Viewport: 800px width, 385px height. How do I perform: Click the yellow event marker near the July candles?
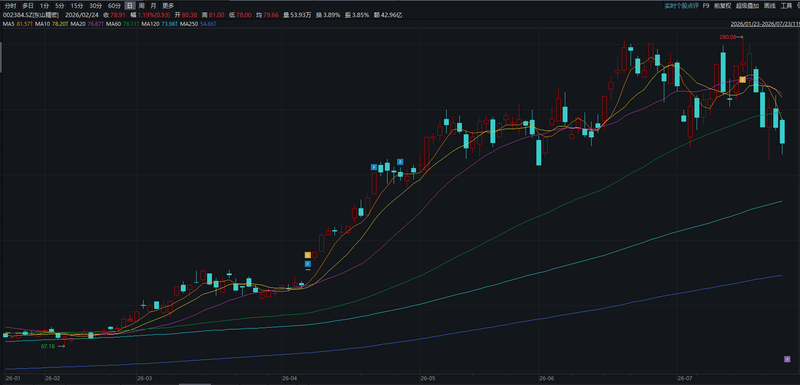[x=743, y=80]
